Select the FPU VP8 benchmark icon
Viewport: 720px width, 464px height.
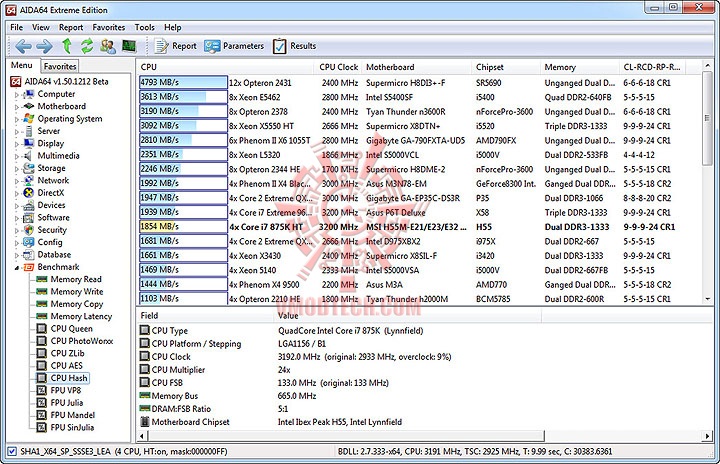42,390
